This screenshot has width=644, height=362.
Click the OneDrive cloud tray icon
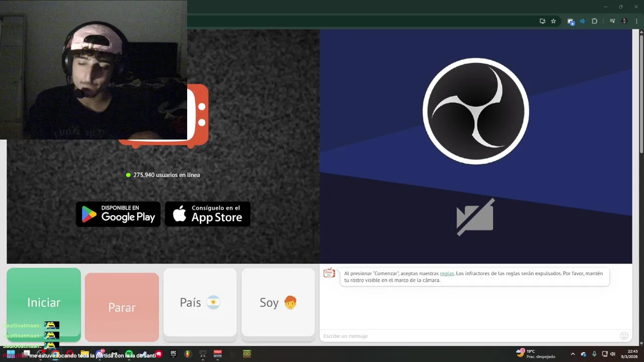[584, 354]
